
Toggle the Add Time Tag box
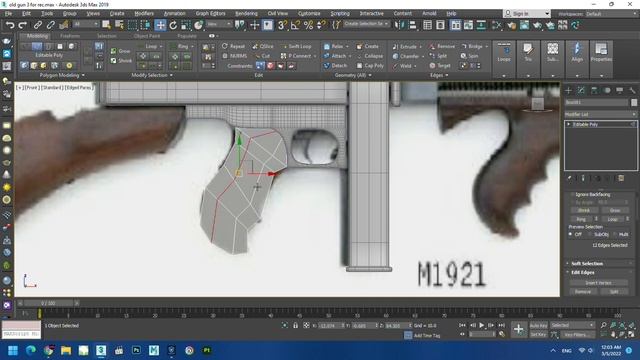(x=408, y=335)
